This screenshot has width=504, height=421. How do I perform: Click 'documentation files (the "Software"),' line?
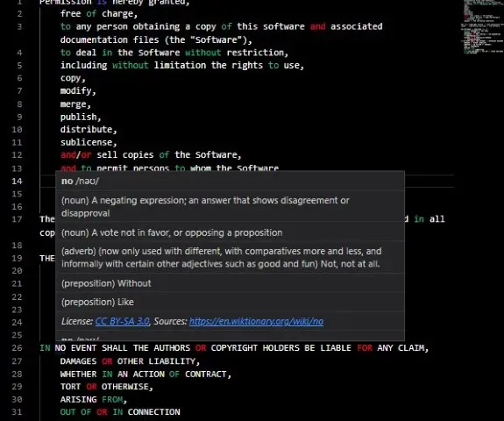156,39
